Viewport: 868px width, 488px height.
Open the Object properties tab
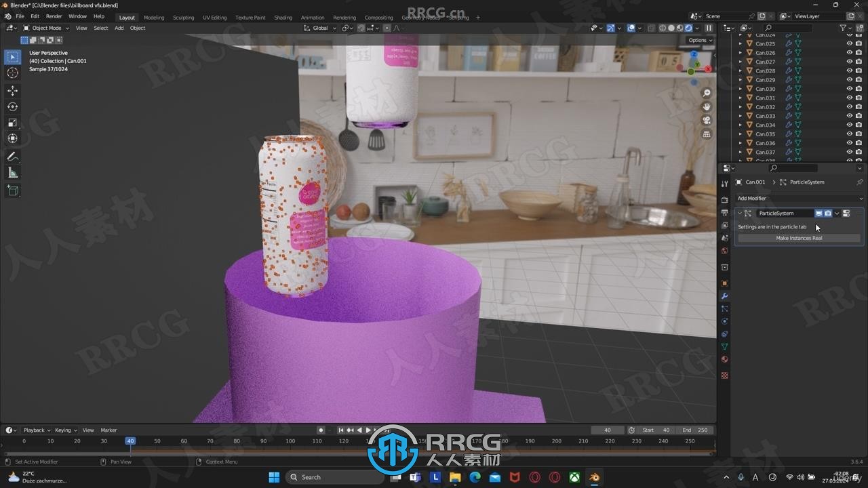724,283
